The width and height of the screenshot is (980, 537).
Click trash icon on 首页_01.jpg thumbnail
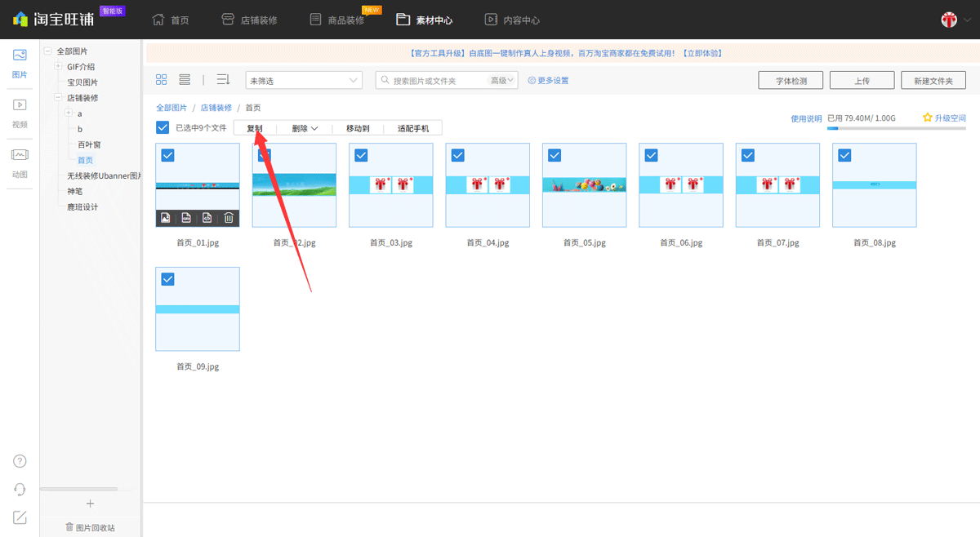pos(229,218)
